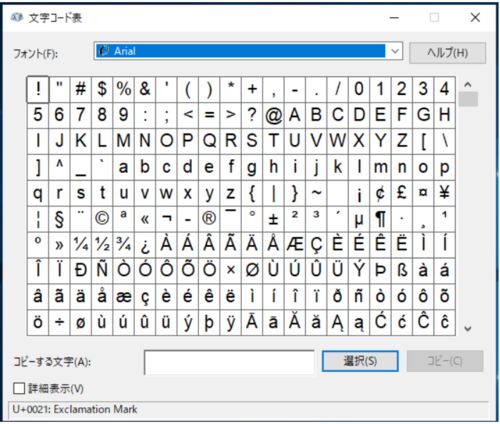
Task: Select the ¶ pilcrow paragraph symbol
Action: (x=380, y=219)
